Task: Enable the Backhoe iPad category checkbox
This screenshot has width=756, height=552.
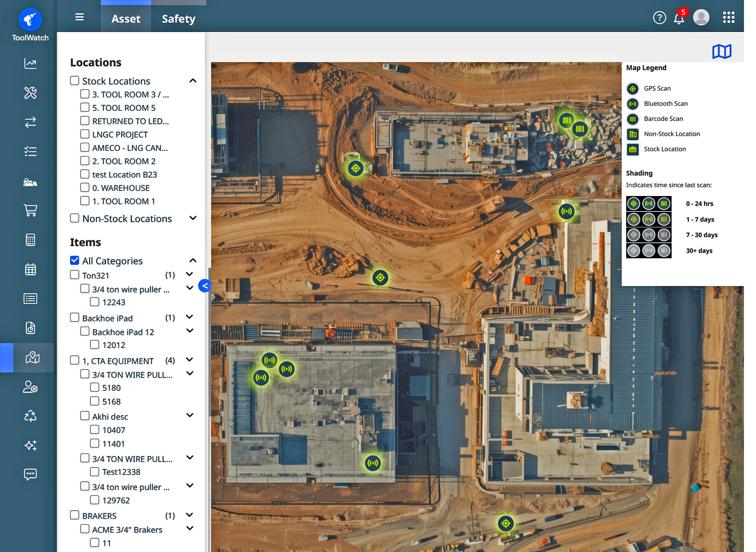Action: click(74, 318)
